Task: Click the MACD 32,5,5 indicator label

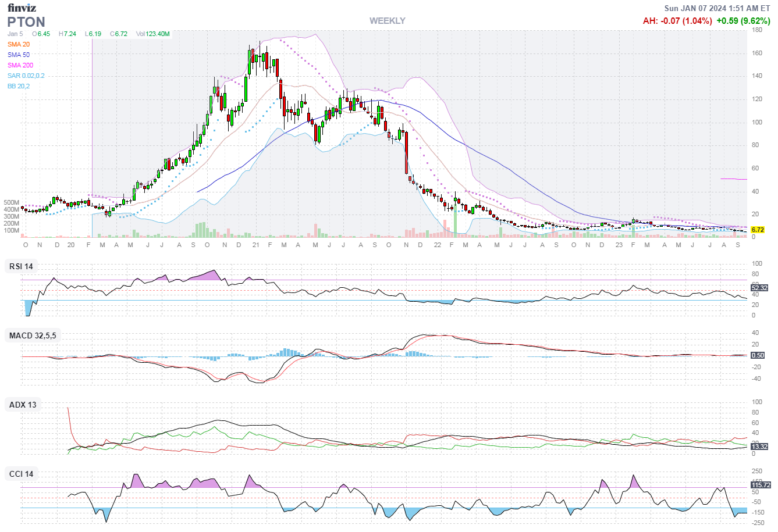Action: tap(33, 335)
